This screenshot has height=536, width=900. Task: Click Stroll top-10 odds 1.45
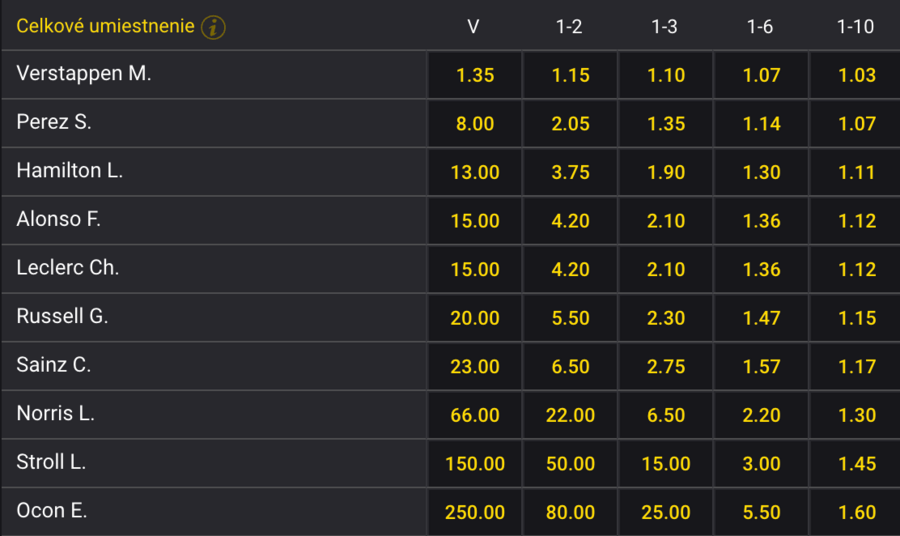(x=856, y=464)
